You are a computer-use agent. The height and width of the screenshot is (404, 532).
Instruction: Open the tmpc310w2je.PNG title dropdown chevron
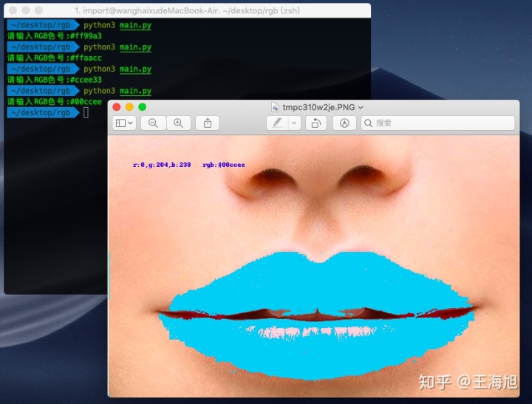pyautogui.click(x=361, y=108)
